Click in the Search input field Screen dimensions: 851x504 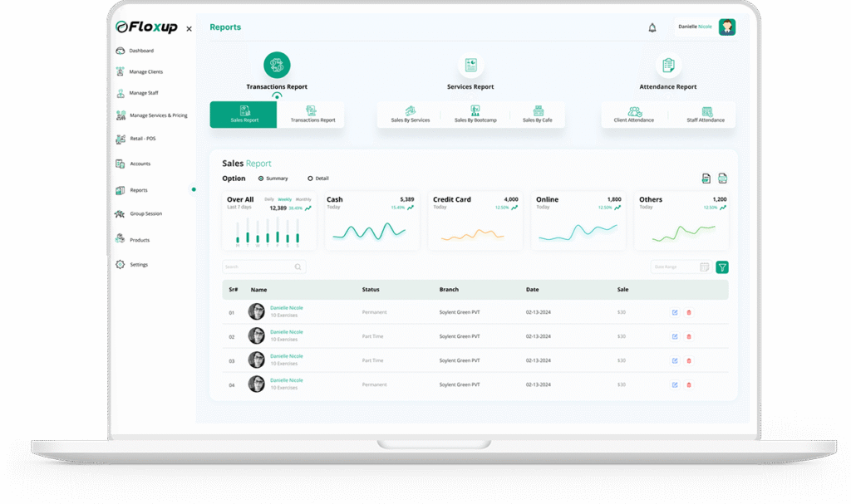pos(263,267)
